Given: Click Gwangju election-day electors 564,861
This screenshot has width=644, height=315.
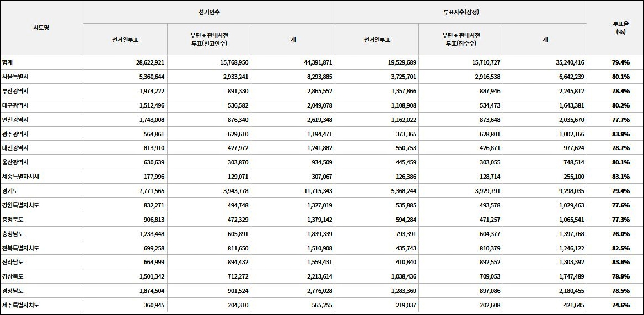Looking at the screenshot, I should [x=155, y=134].
